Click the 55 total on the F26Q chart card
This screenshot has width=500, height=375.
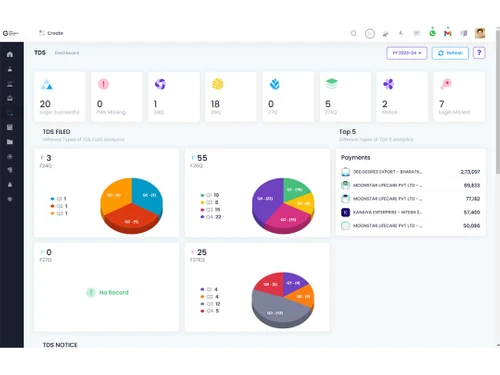click(202, 158)
